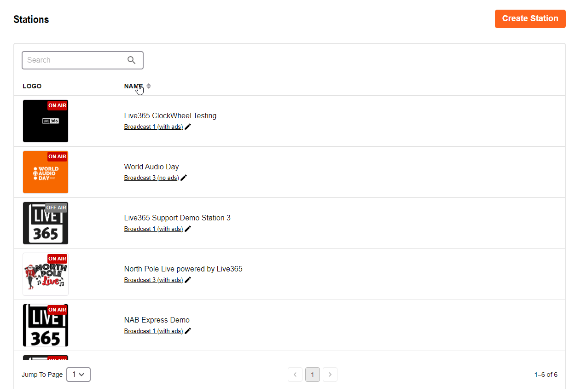Click the previous page chevron arrow

click(295, 374)
